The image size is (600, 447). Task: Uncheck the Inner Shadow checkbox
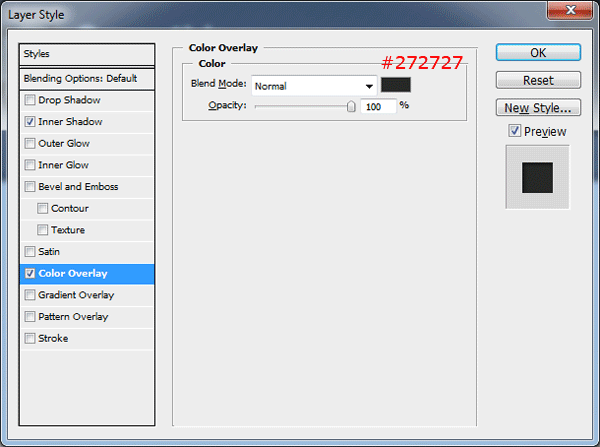[x=30, y=122]
